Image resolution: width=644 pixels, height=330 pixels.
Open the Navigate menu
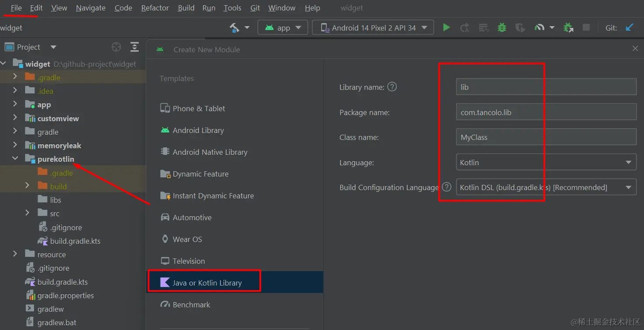(91, 8)
